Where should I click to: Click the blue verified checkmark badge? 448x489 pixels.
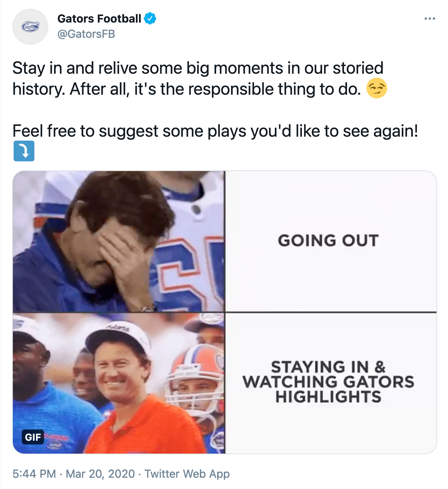pyautogui.click(x=150, y=18)
